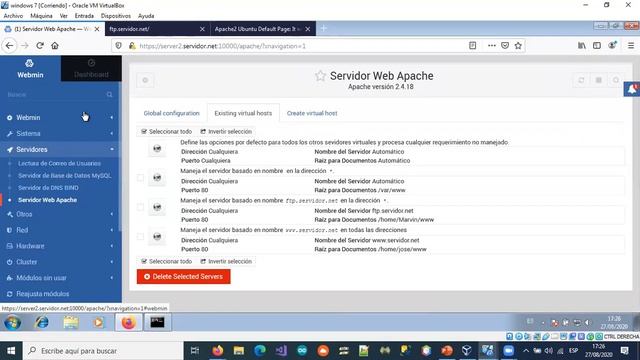Open the page actions three-dots menu

492,46
